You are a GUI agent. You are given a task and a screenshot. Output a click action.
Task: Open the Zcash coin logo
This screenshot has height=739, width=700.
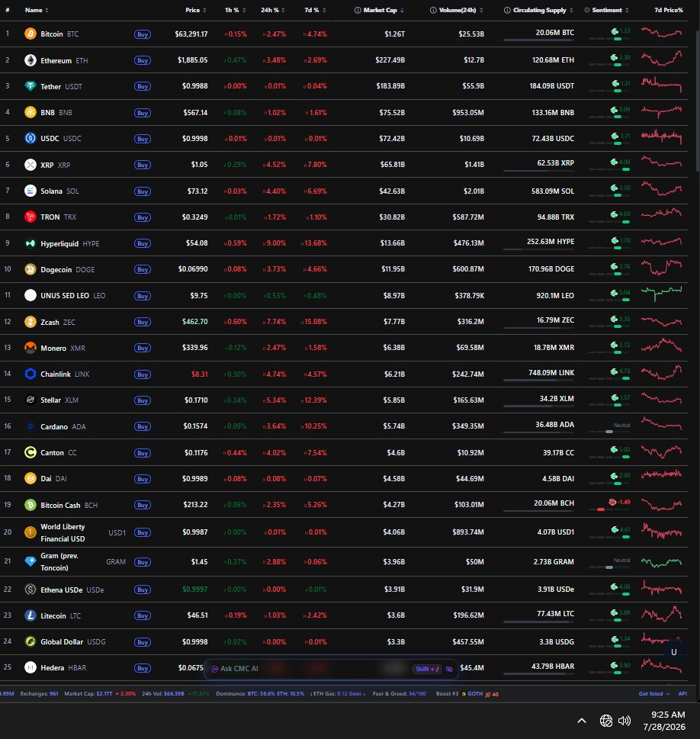(x=31, y=322)
